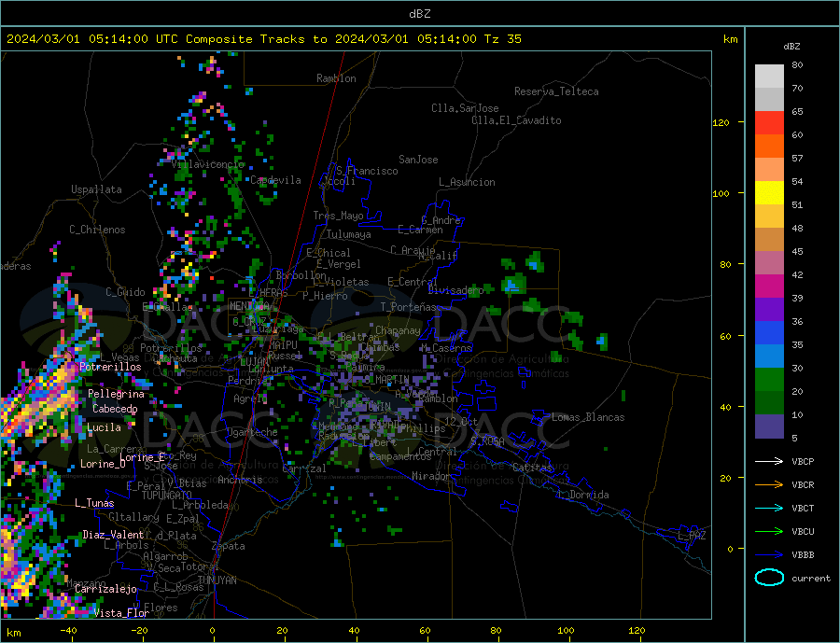Click the 'C_Chilenos' map label
This screenshot has width=840, height=643.
pyautogui.click(x=97, y=230)
